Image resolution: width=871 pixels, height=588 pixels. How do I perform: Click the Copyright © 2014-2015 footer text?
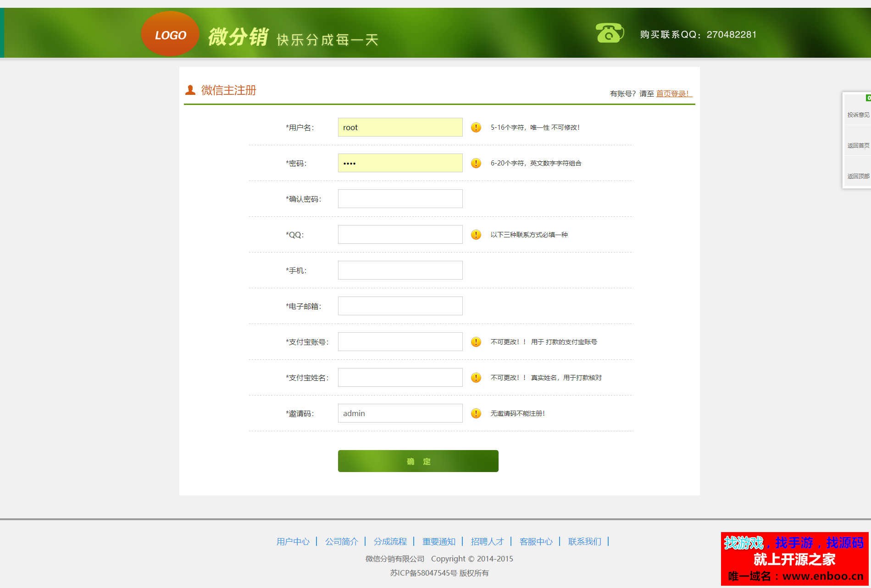click(x=472, y=559)
